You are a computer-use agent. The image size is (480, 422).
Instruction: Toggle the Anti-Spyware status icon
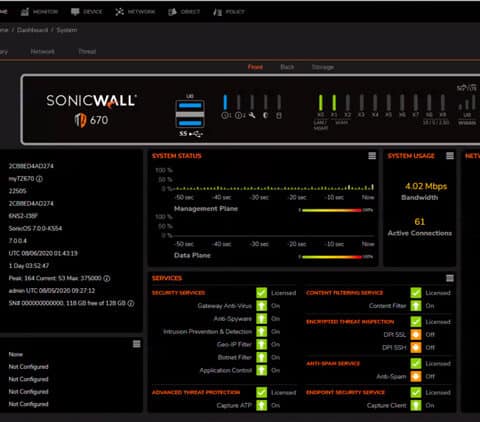point(262,319)
